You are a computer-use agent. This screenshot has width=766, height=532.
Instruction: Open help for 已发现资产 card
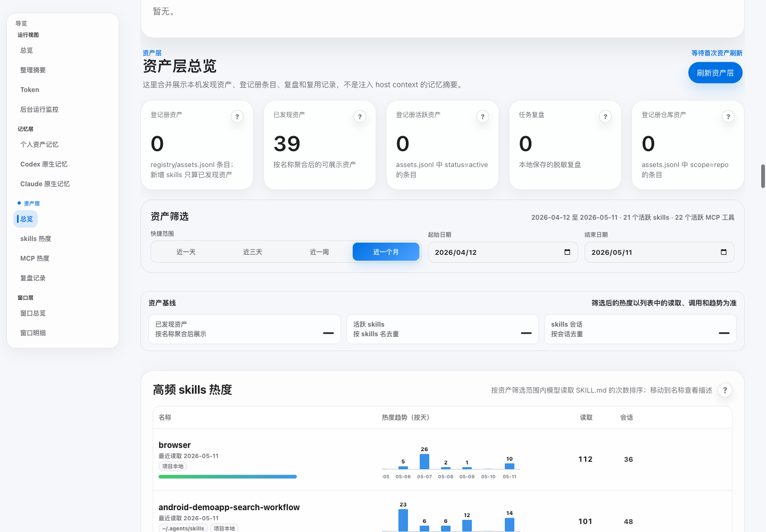(x=360, y=117)
